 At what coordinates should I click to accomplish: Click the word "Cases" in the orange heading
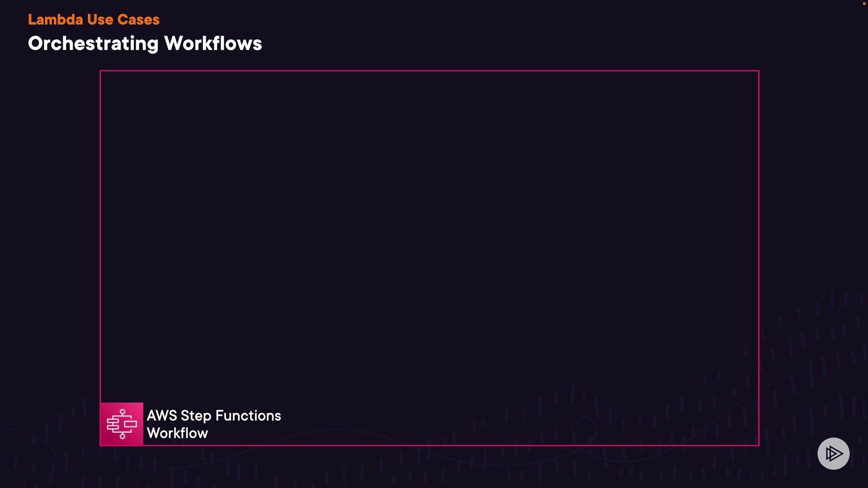coord(138,19)
